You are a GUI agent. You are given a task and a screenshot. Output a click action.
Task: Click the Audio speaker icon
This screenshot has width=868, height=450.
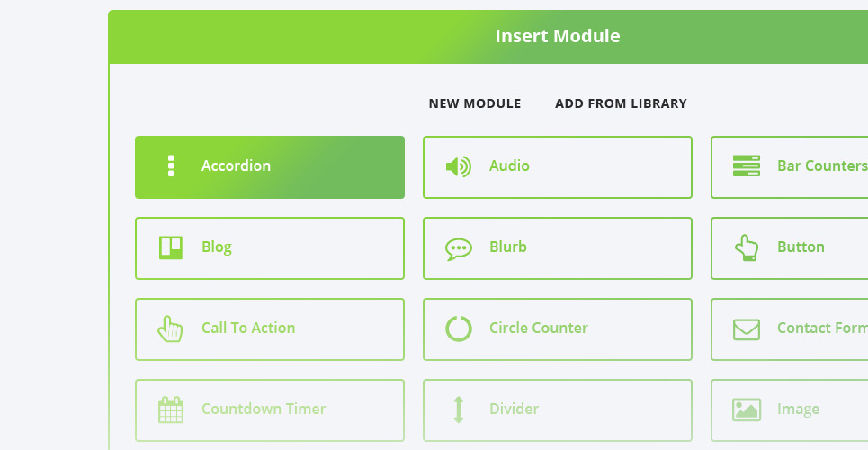(458, 166)
